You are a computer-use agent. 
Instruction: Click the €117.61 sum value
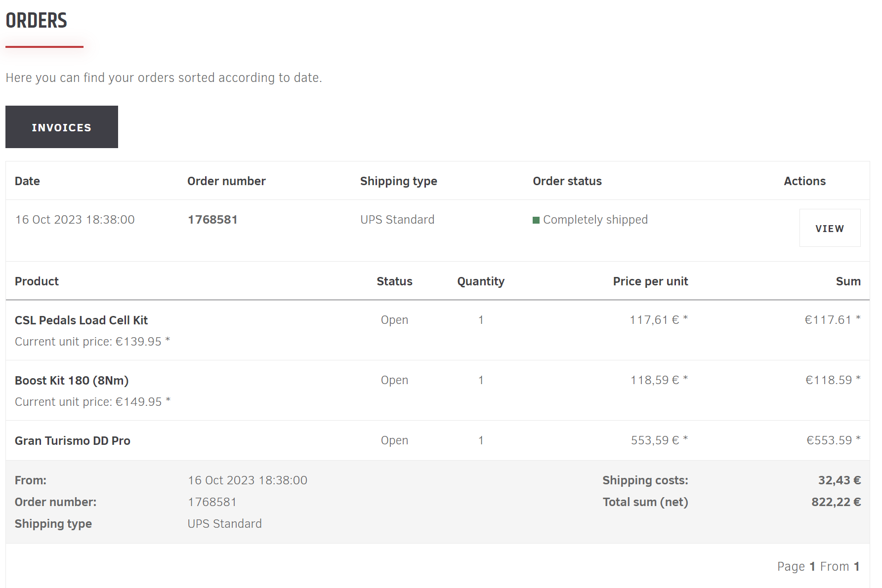(x=833, y=320)
